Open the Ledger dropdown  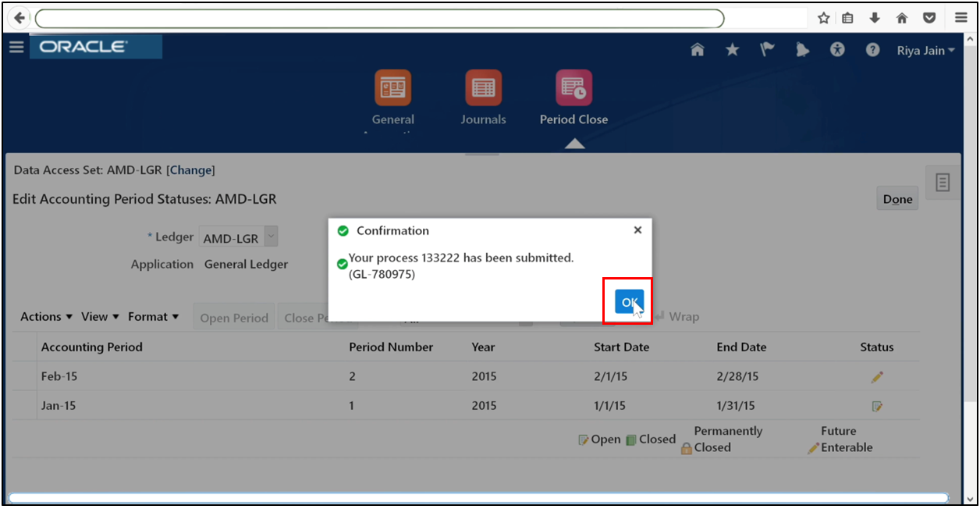pos(270,236)
